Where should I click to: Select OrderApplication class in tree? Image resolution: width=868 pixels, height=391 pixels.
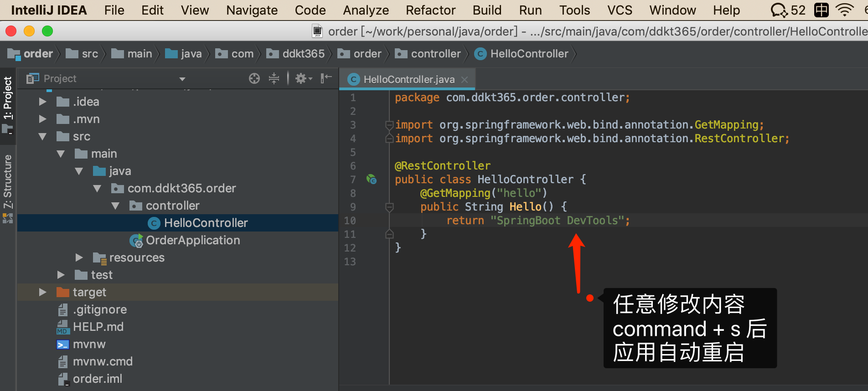coord(192,240)
